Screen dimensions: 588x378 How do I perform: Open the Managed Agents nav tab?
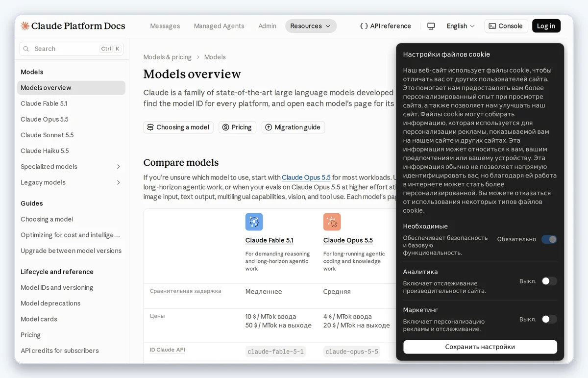tap(219, 26)
